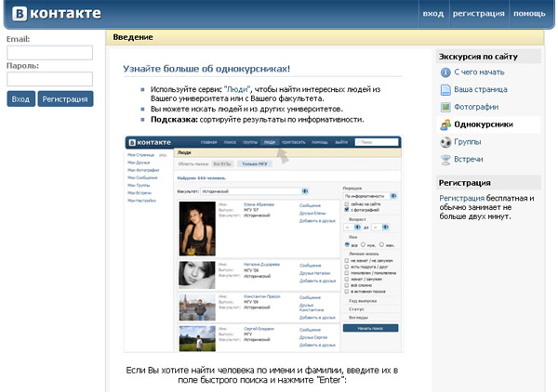Click the photo icon next to "Фотографии"
The image size is (558, 392).
click(x=445, y=107)
